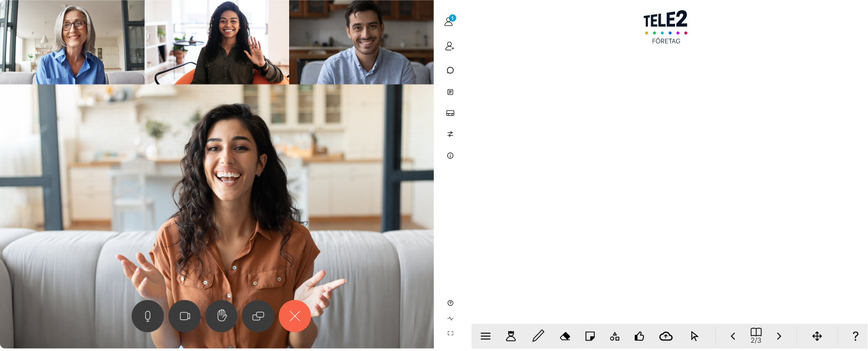Select the pencil drawing tool
This screenshot has height=351, width=868.
coord(538,336)
